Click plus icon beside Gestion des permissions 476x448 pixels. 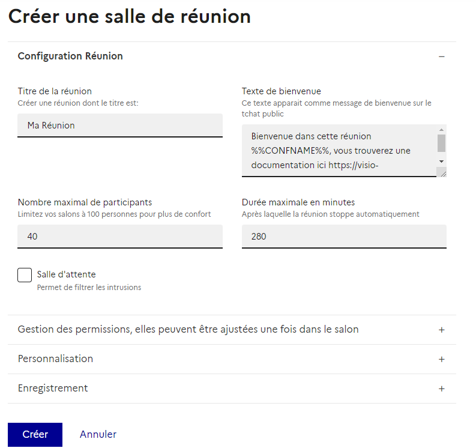tap(441, 330)
